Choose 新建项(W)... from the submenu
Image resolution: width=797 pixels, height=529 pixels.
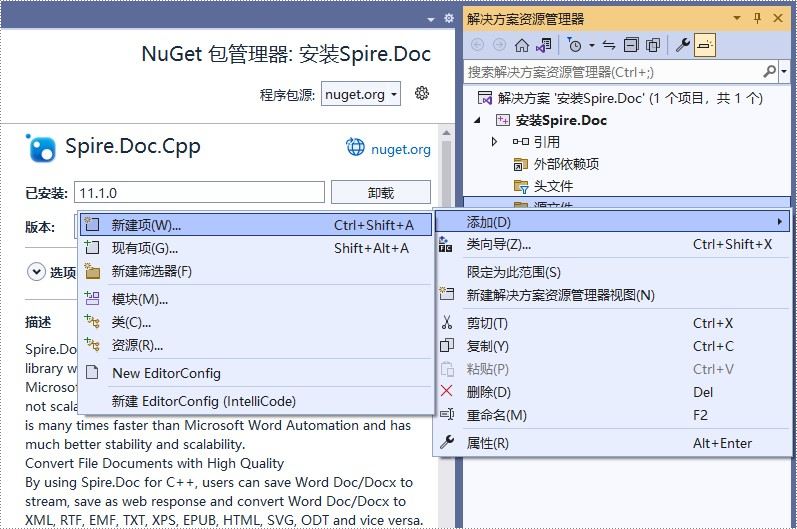256,225
